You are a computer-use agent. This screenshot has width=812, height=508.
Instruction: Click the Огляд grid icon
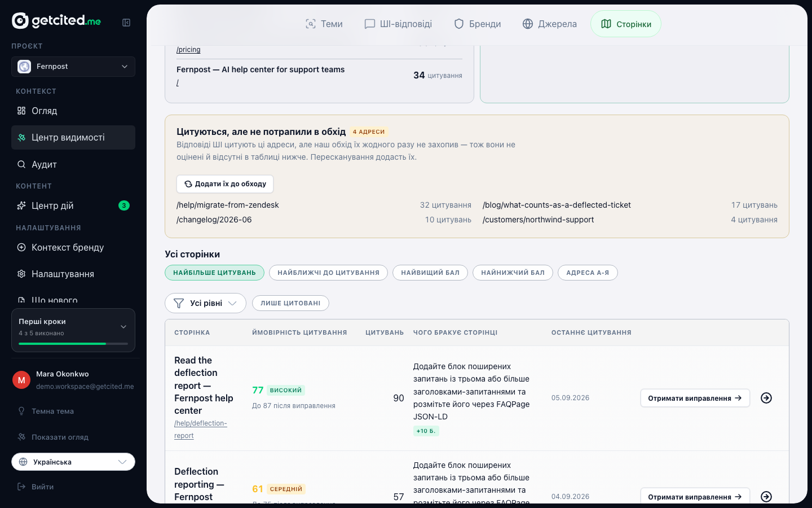tap(21, 111)
